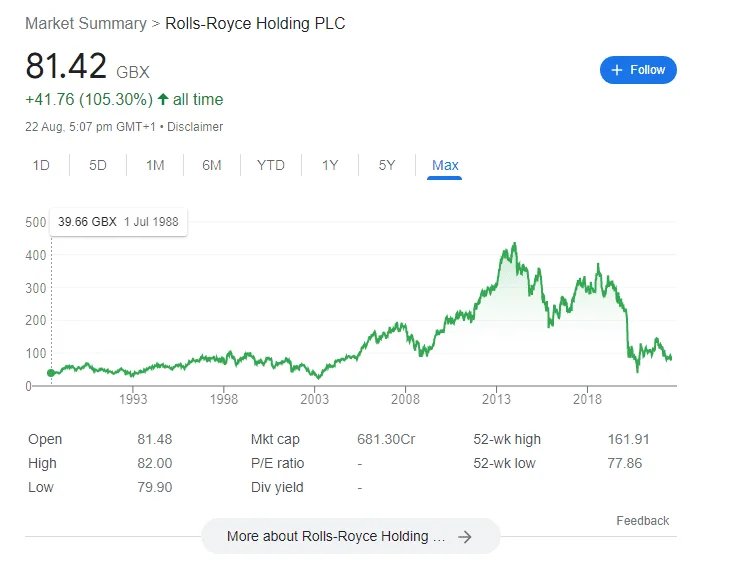The image size is (752, 565).
Task: Click the Open value 81.48
Action: (154, 439)
